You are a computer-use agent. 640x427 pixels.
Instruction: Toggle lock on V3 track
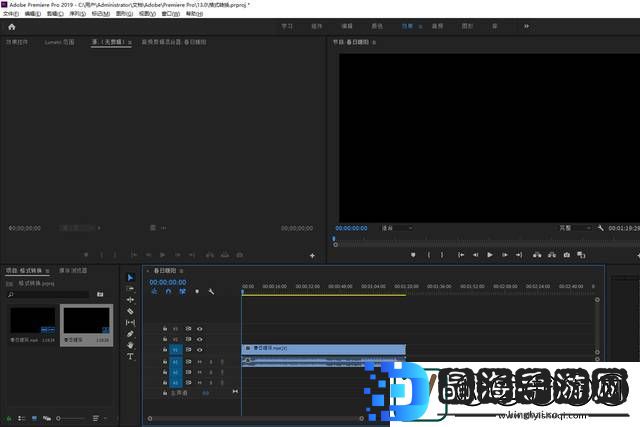[165, 329]
